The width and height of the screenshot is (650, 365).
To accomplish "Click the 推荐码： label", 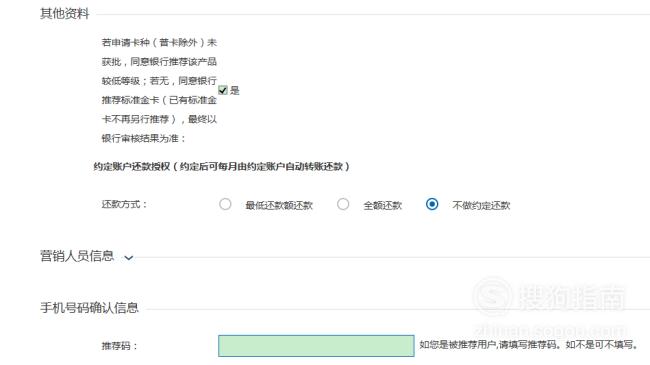I will click(119, 346).
